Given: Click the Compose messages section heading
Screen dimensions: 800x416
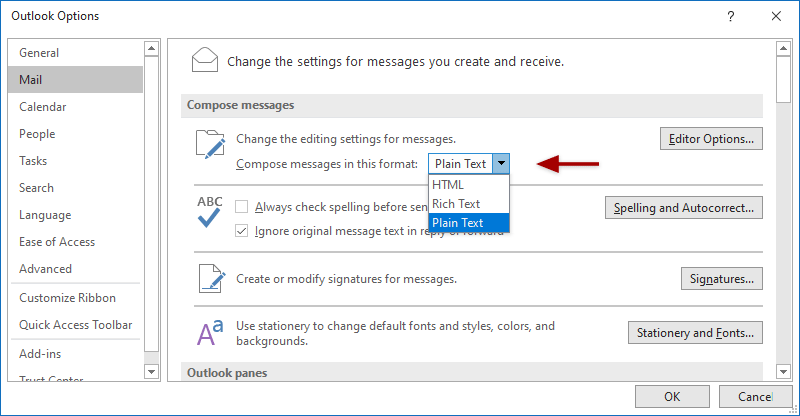Looking at the screenshot, I should coord(240,105).
